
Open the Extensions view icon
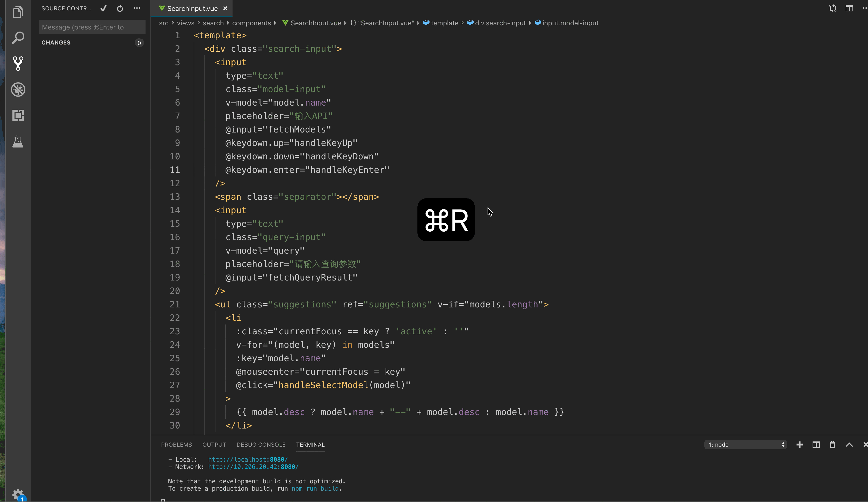18,115
